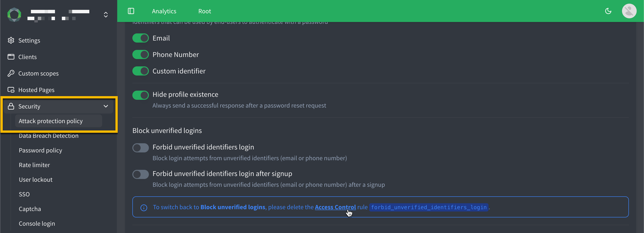The width and height of the screenshot is (644, 233).
Task: Select Attack protection policy
Action: coord(51,121)
